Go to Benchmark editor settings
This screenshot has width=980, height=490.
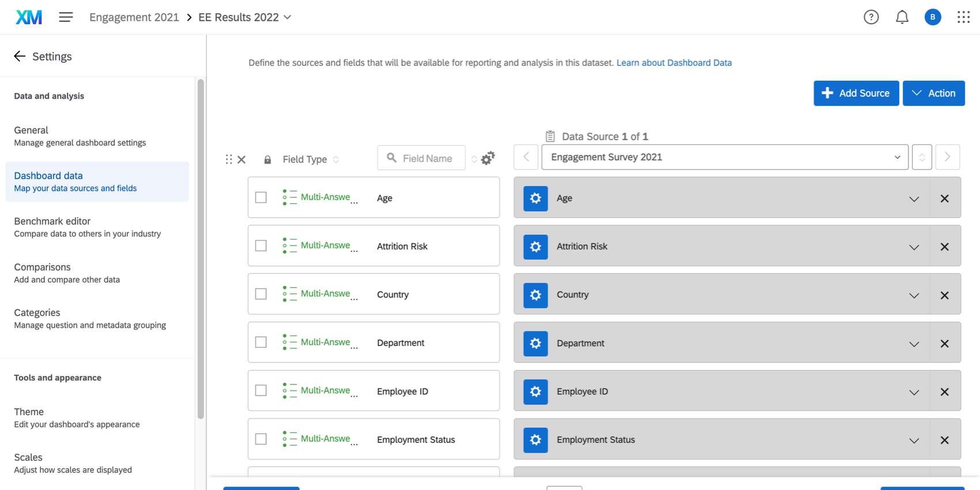(52, 221)
